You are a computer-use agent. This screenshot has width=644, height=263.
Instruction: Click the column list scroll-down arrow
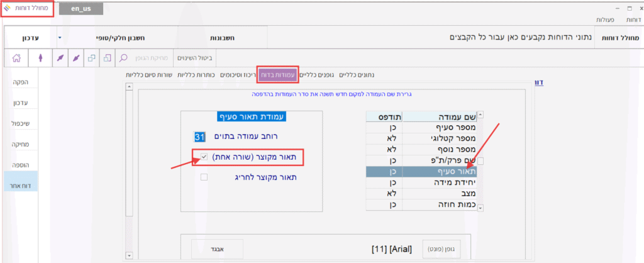[481, 208]
